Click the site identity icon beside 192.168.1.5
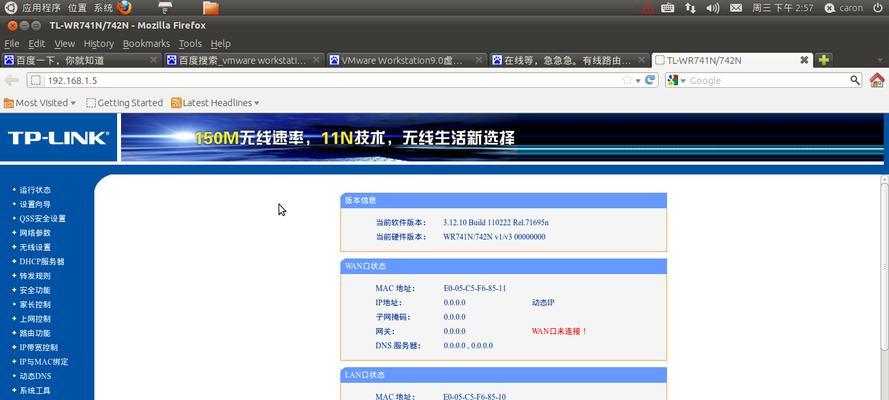 [36, 80]
